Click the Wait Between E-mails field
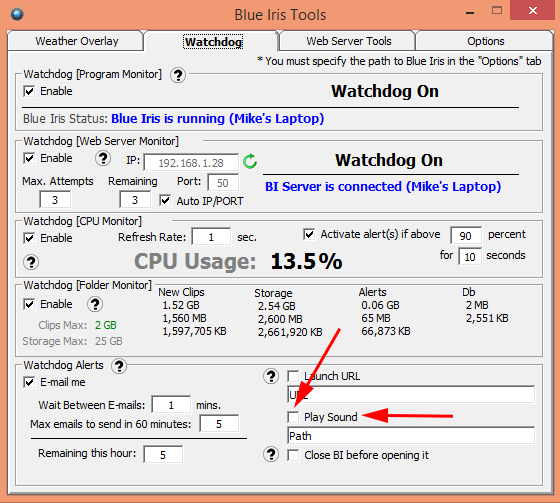 pyautogui.click(x=171, y=405)
